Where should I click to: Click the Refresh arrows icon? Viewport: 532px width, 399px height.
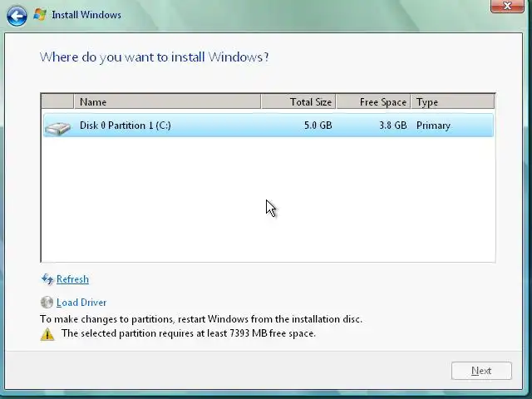47,279
